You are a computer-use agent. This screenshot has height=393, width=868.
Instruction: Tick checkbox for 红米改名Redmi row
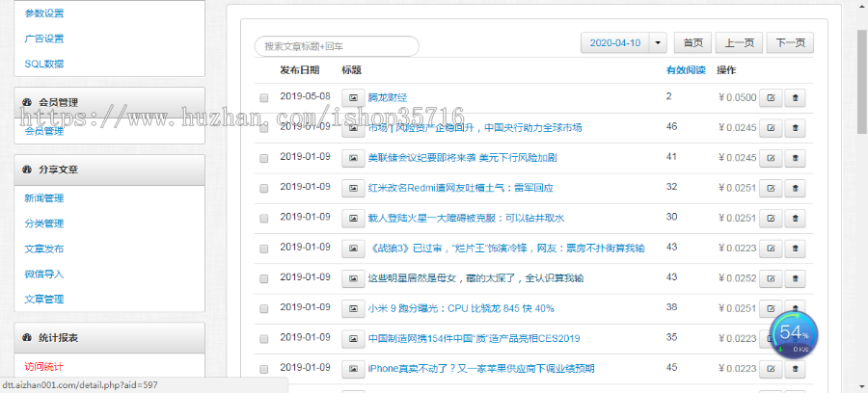click(263, 188)
